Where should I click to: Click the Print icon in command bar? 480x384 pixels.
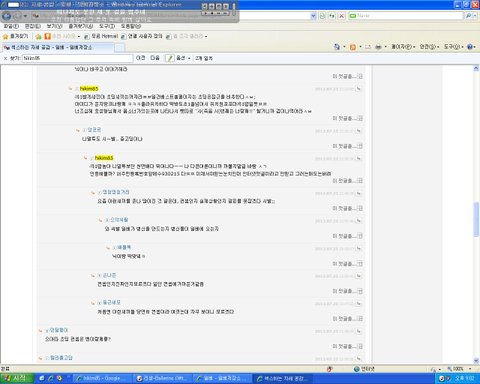(x=378, y=47)
